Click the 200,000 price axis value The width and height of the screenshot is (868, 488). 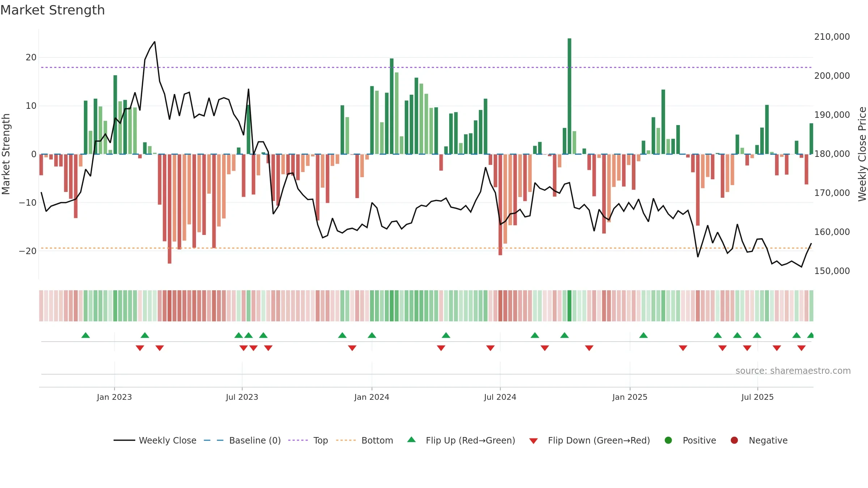832,76
